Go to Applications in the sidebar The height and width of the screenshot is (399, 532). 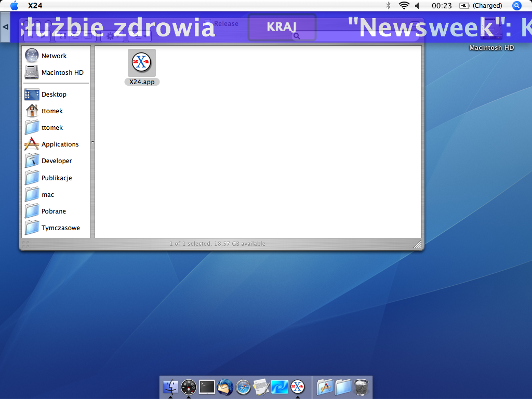point(60,144)
